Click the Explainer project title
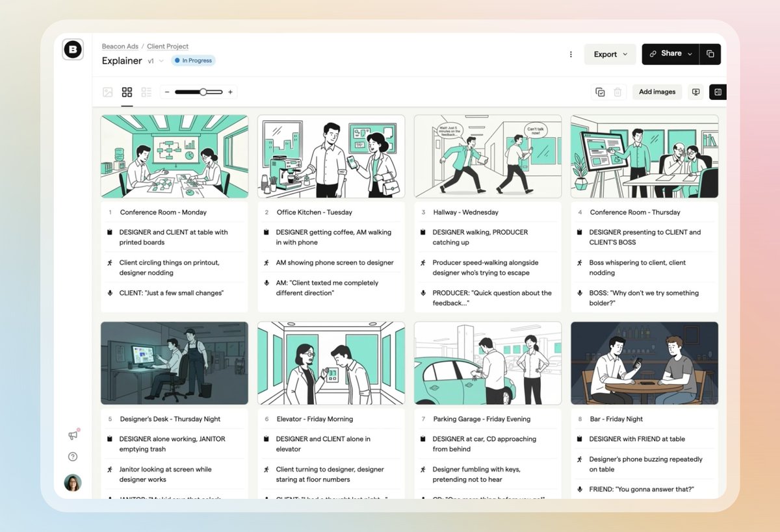Viewport: 780px width, 532px height. (122, 61)
